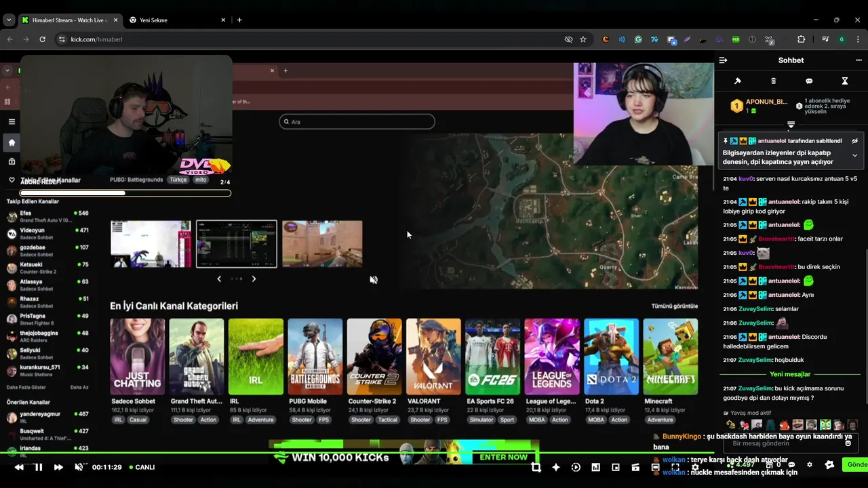Click the Ara search field
Screen dimensions: 868x488
pyautogui.click(x=357, y=121)
